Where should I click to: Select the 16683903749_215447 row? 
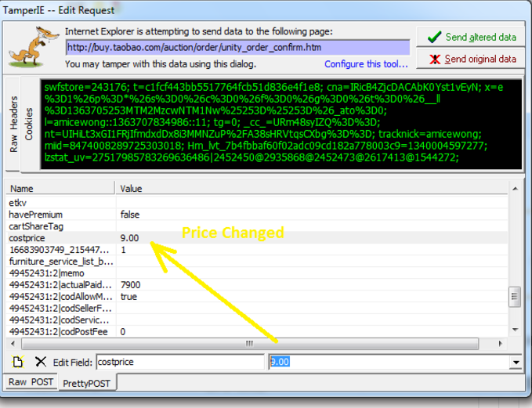257,250
